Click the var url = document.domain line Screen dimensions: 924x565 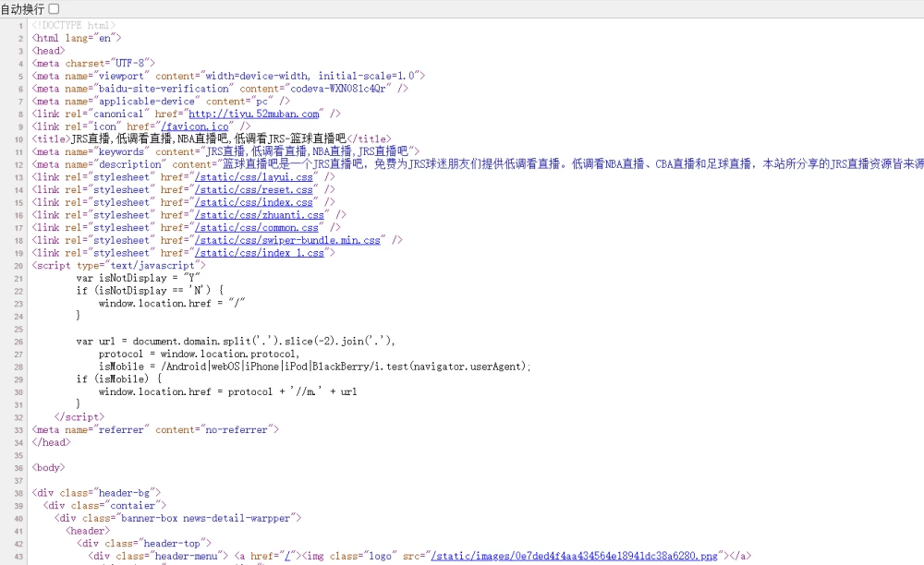click(x=236, y=342)
